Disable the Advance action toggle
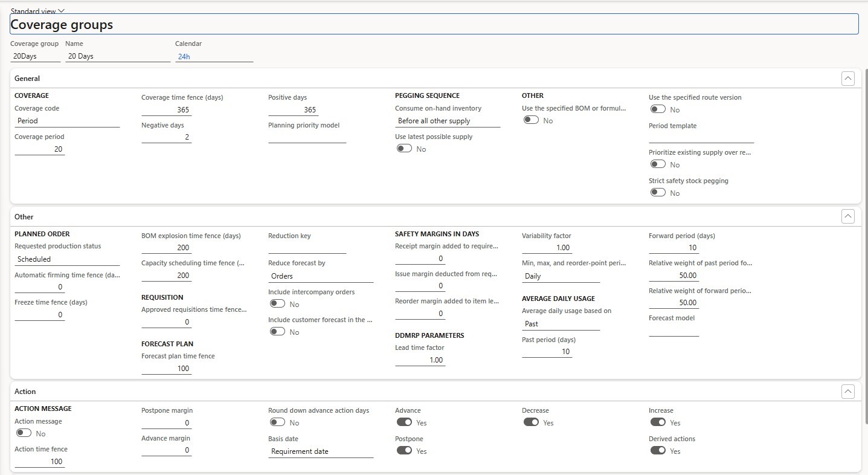This screenshot has height=475, width=868. click(x=404, y=422)
